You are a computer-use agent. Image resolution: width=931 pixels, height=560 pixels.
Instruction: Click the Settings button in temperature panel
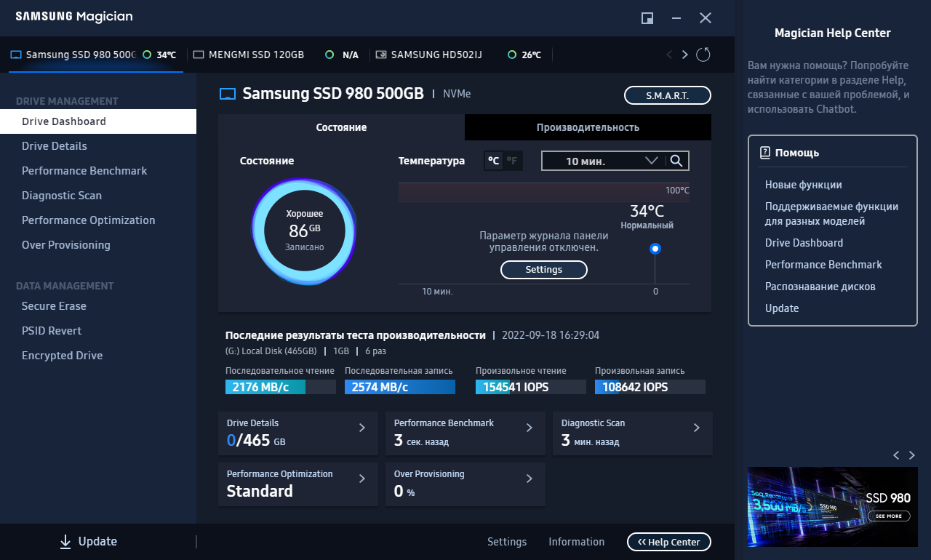[x=544, y=270]
